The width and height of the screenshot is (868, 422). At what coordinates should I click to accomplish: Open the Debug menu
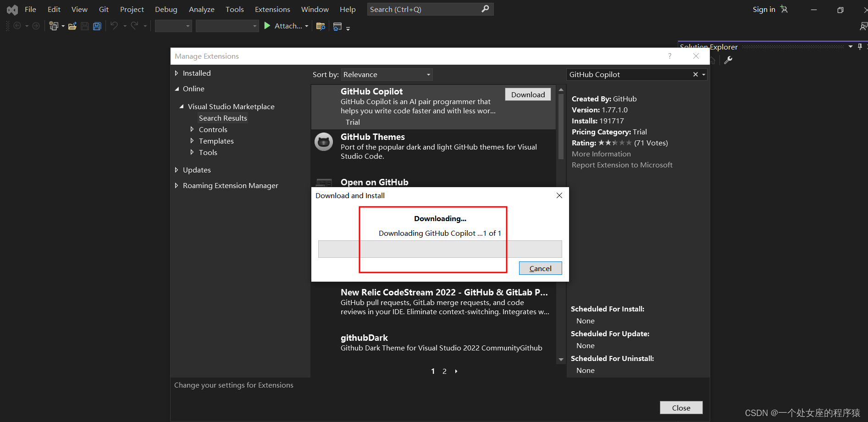pyautogui.click(x=166, y=9)
